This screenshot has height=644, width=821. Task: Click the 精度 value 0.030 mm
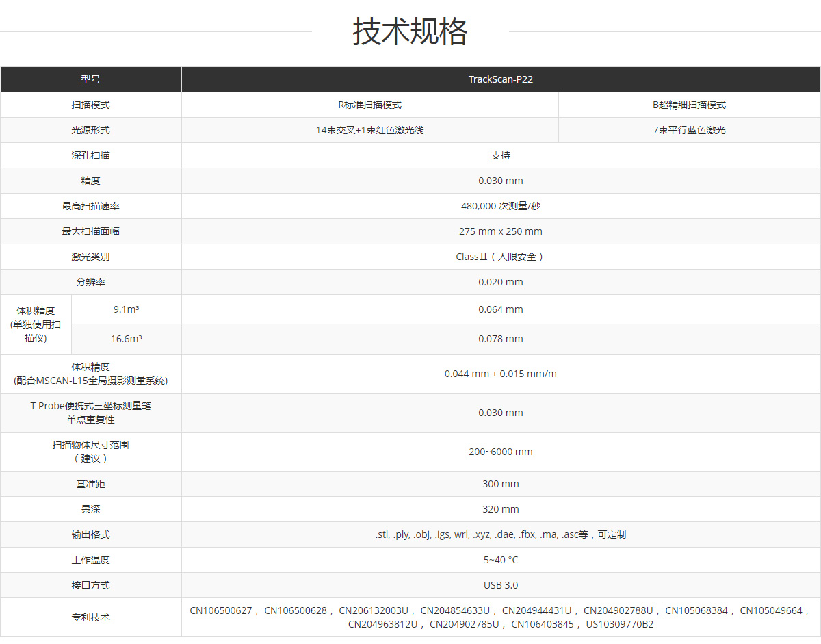click(500, 180)
